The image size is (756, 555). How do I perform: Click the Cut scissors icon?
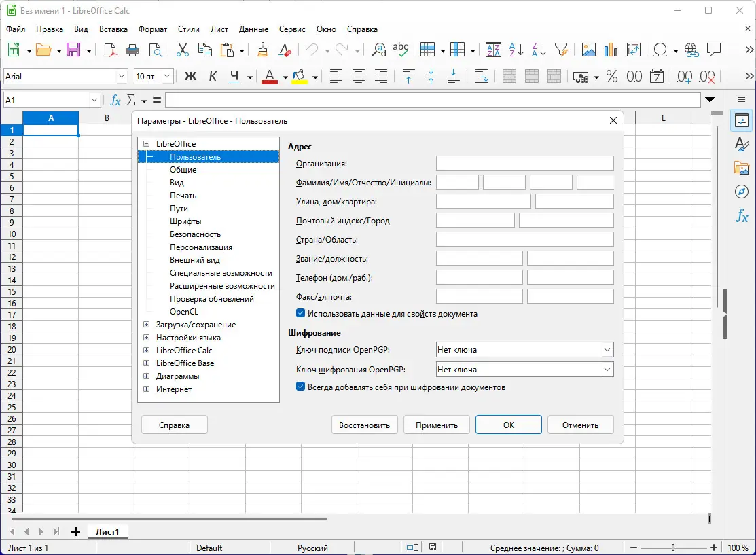tap(182, 50)
